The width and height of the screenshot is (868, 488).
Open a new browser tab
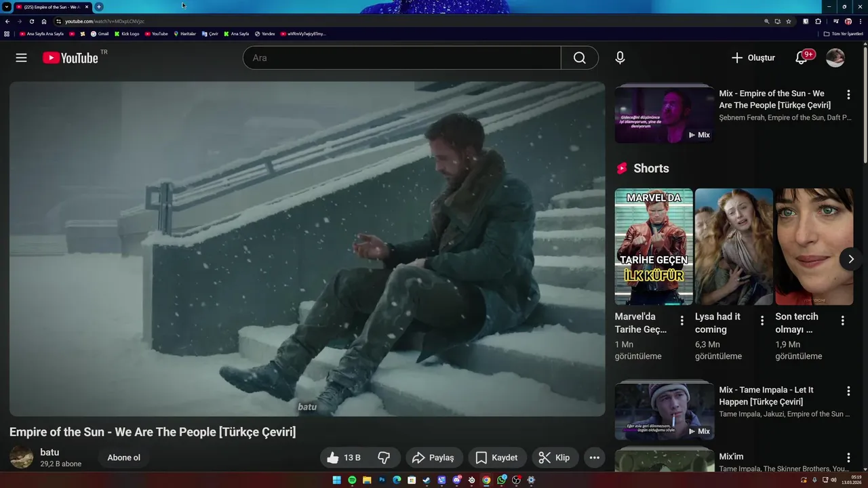(x=99, y=7)
